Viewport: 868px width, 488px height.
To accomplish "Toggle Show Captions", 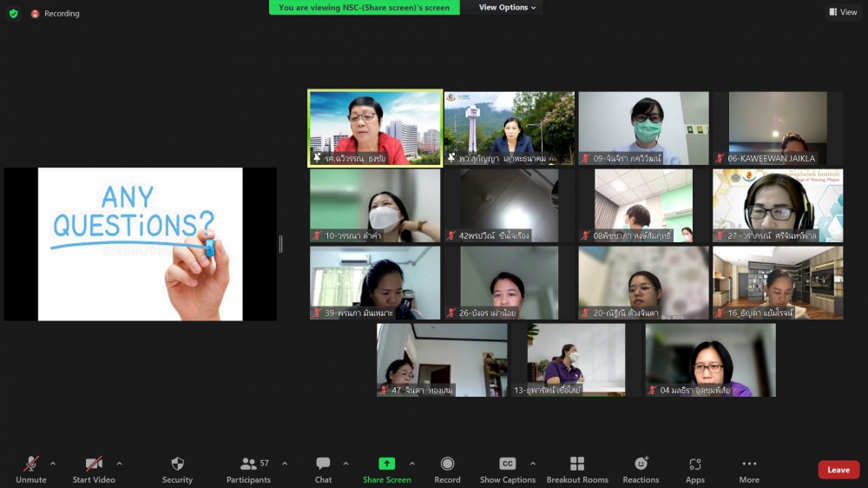I will click(507, 465).
